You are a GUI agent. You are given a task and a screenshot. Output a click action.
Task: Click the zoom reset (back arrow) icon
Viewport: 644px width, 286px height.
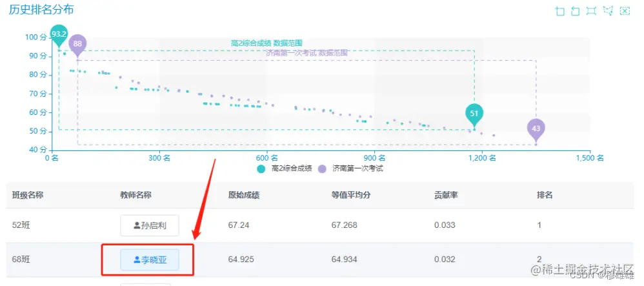pos(576,11)
